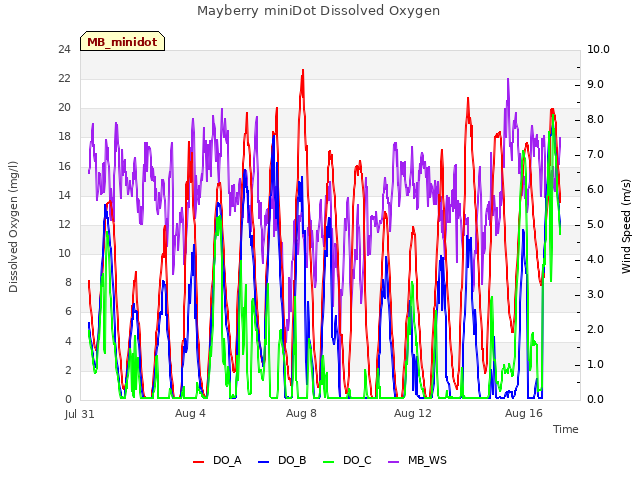The height and width of the screenshot is (480, 640).
Task: Click the highest purple wind speed peak near Aug 16
Action: (x=508, y=80)
